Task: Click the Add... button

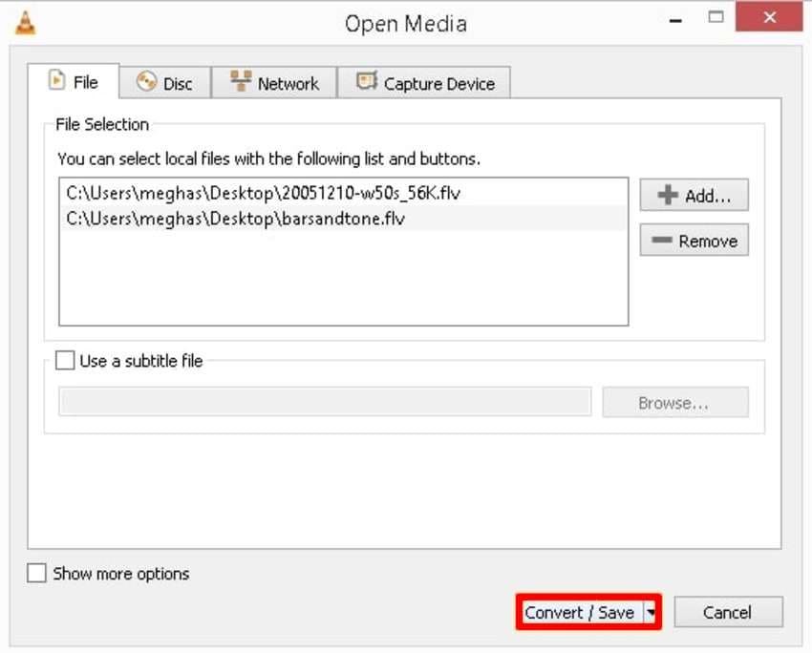Action: [x=694, y=195]
